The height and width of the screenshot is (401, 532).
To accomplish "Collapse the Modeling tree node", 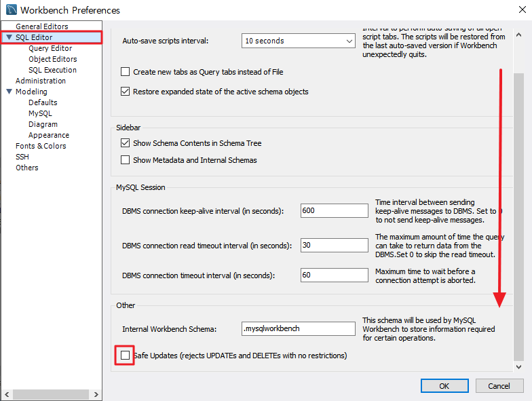I will [9, 91].
